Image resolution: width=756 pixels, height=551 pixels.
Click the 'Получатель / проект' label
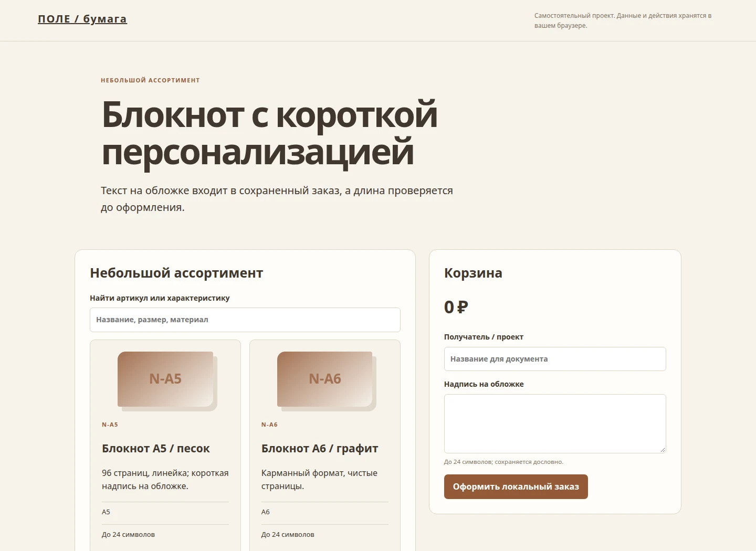[x=484, y=337]
